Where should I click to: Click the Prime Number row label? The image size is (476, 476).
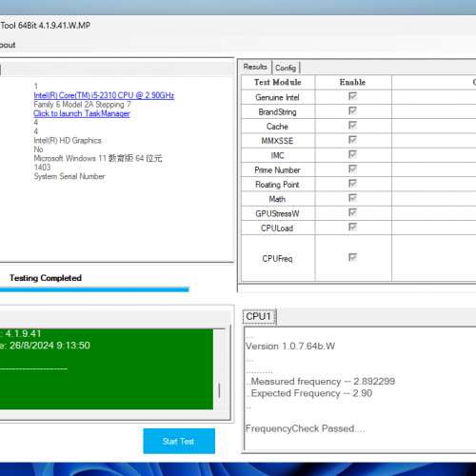(277, 170)
